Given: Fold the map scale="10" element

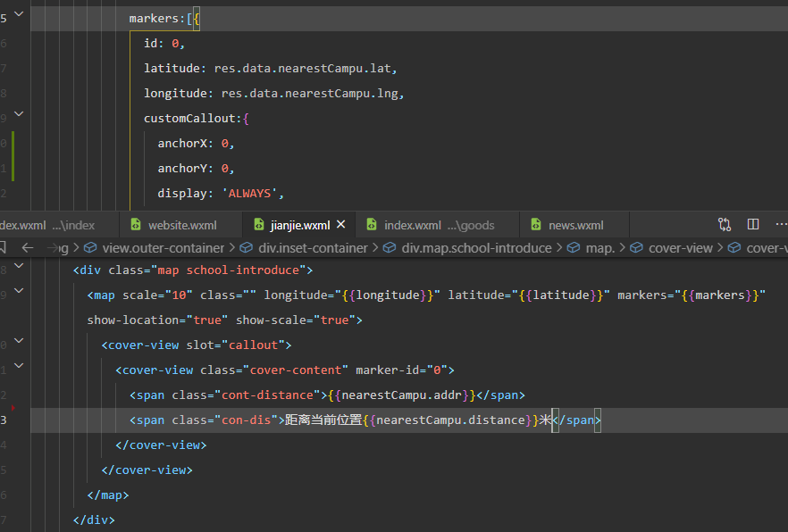Looking at the screenshot, I should click(x=19, y=291).
